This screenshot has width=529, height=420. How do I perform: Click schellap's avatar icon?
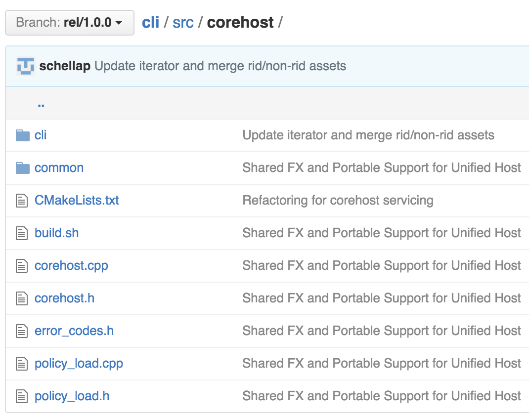[25, 65]
